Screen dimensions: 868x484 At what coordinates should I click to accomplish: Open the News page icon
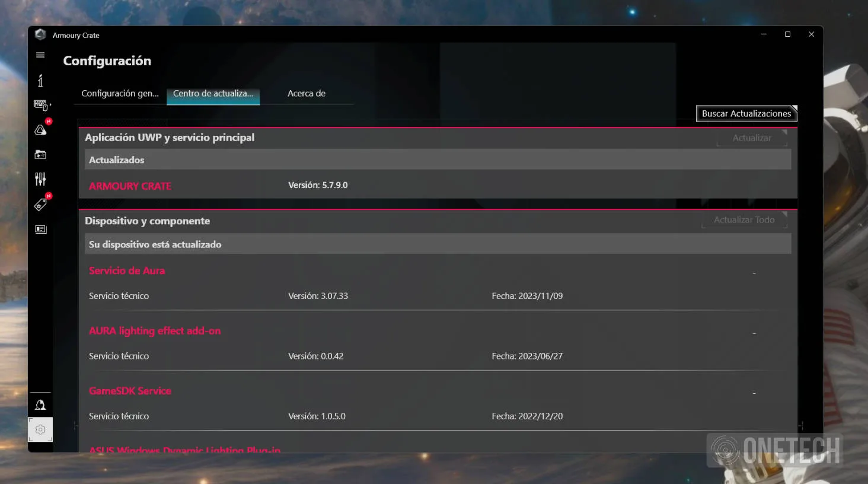click(40, 230)
